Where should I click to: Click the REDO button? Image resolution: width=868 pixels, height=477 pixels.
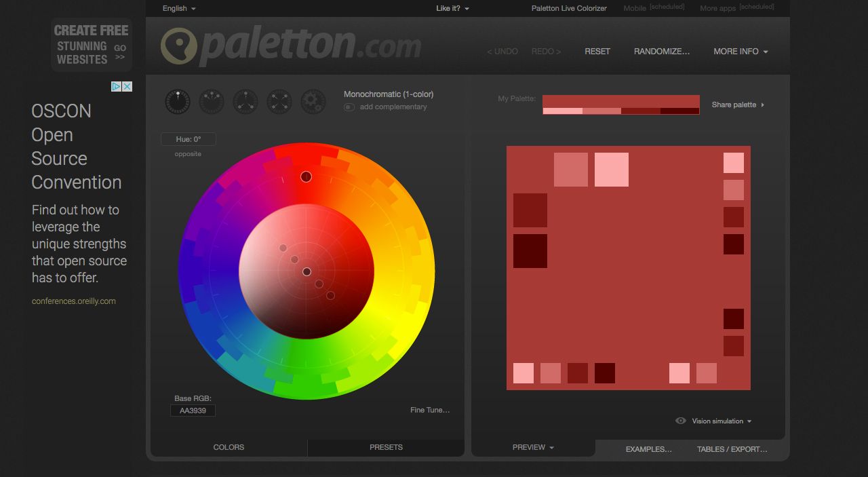point(546,52)
